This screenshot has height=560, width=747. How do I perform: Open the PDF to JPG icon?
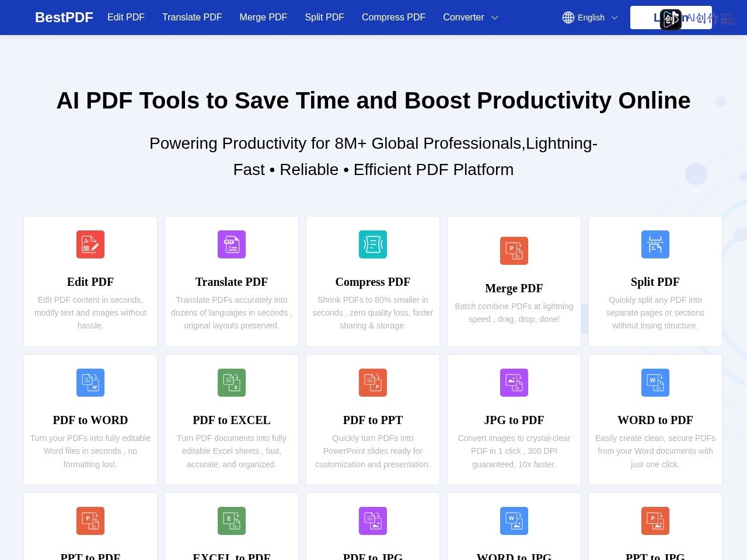pyautogui.click(x=373, y=521)
